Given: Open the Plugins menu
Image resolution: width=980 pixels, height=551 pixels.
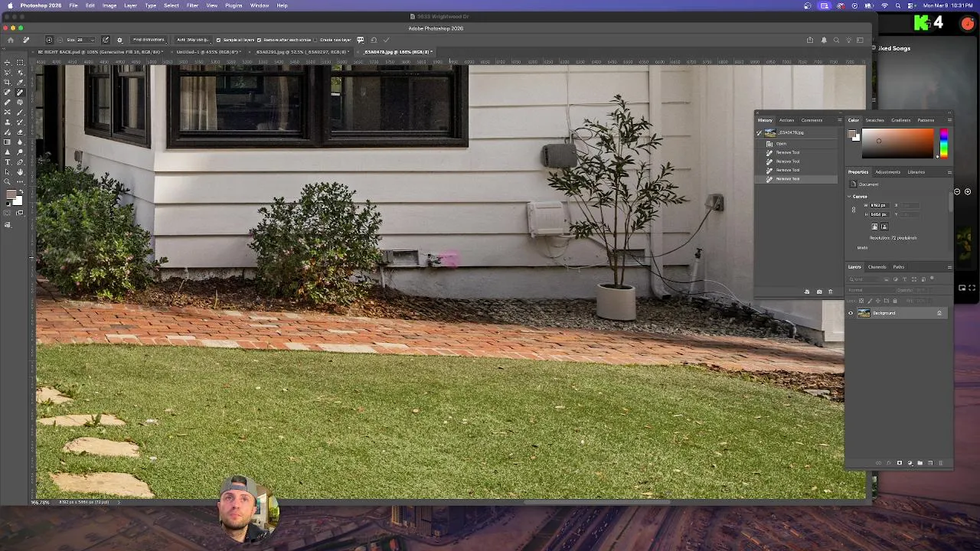Looking at the screenshot, I should coord(234,5).
